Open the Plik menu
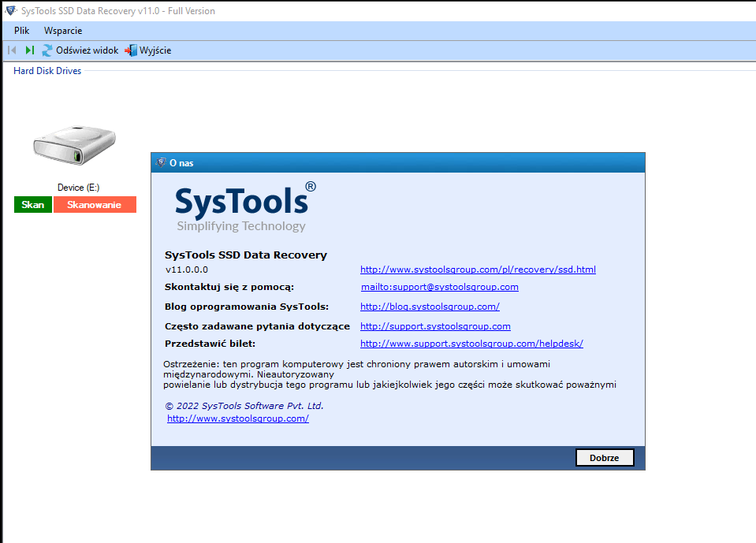The image size is (756, 543). [22, 31]
